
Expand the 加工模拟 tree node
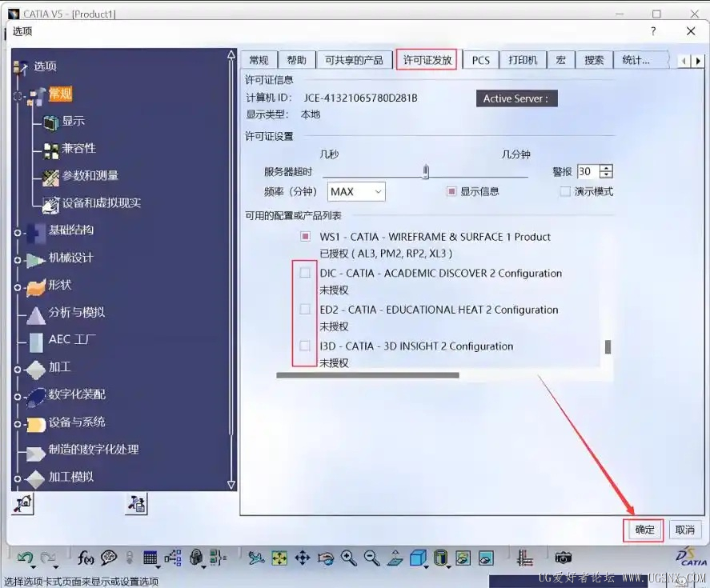point(17,479)
